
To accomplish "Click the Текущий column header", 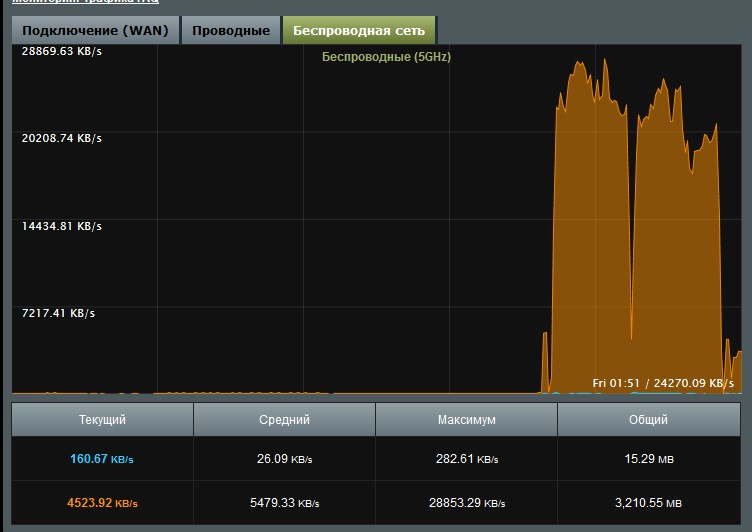I will coord(102,420).
